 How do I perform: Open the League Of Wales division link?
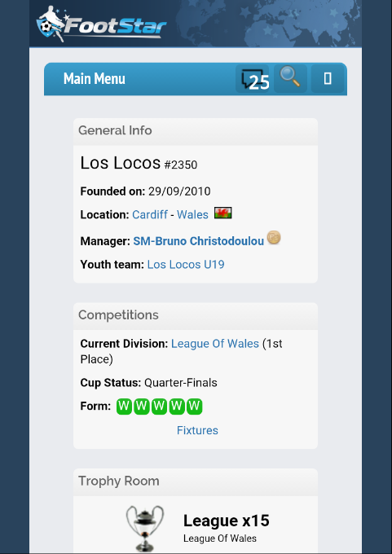point(215,344)
